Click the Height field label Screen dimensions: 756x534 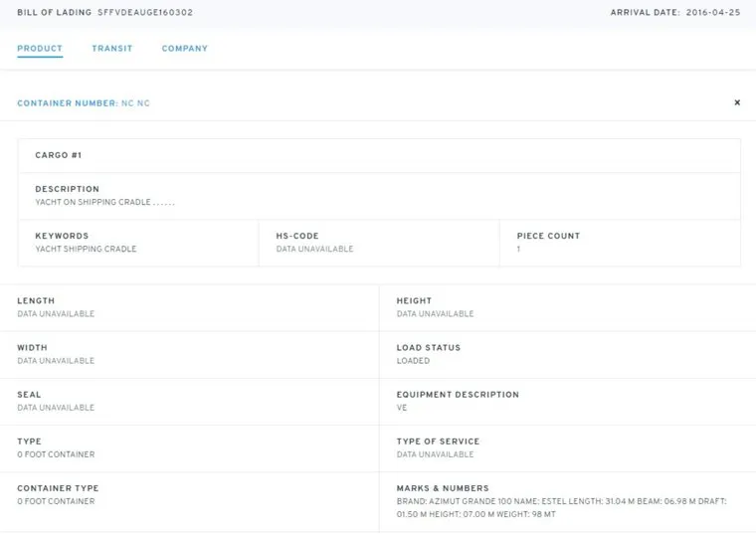(x=414, y=300)
